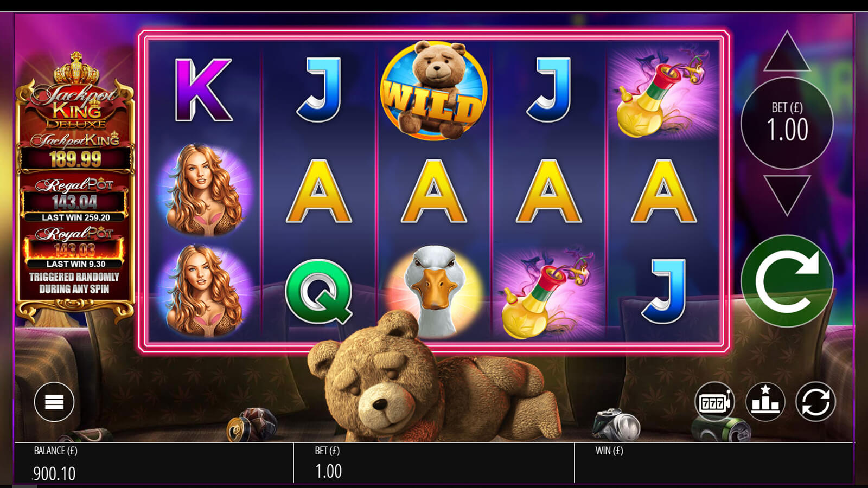Open the hamburger menu button

click(x=54, y=402)
